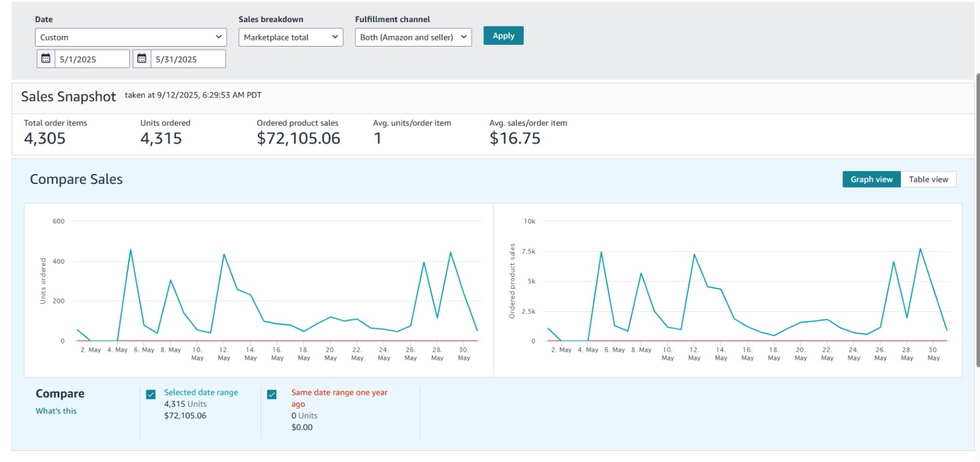The width and height of the screenshot is (980, 462).
Task: Uncheck the Selected date range checkbox
Action: 151,395
